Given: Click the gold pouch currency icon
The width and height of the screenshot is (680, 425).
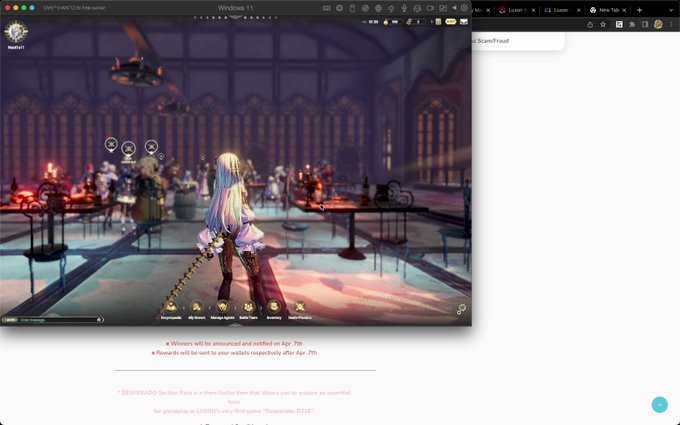Looking at the screenshot, I should pos(386,22).
